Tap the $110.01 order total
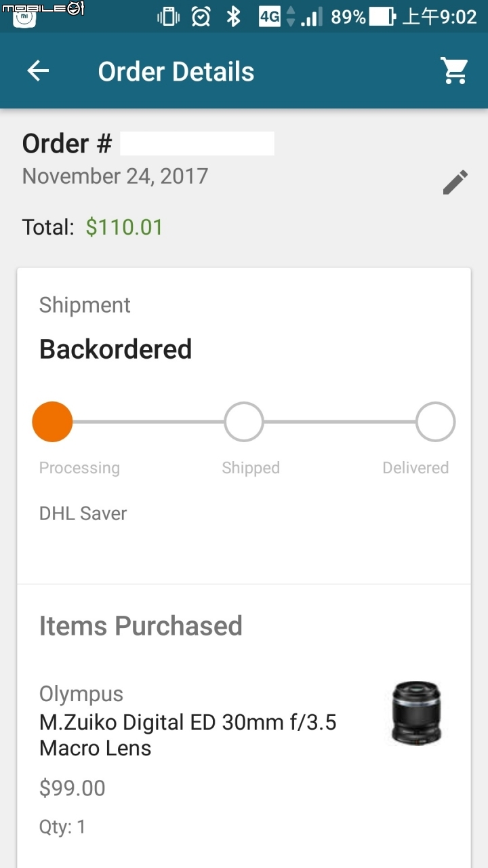Image resolution: width=488 pixels, height=868 pixels. coord(124,226)
